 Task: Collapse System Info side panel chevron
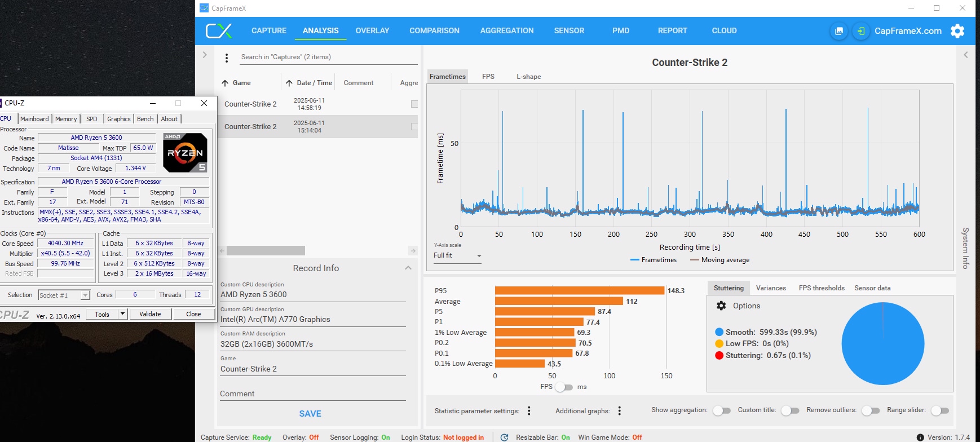click(x=966, y=55)
